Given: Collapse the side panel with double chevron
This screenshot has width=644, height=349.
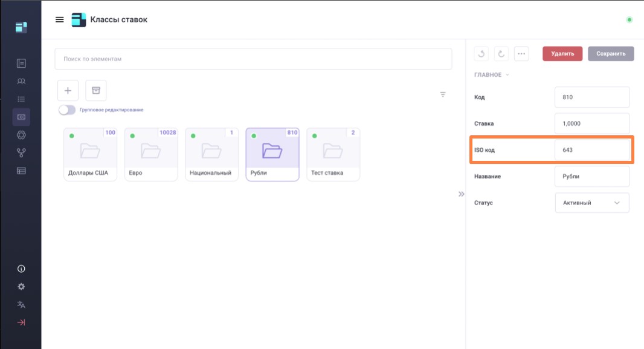Looking at the screenshot, I should pos(461,194).
